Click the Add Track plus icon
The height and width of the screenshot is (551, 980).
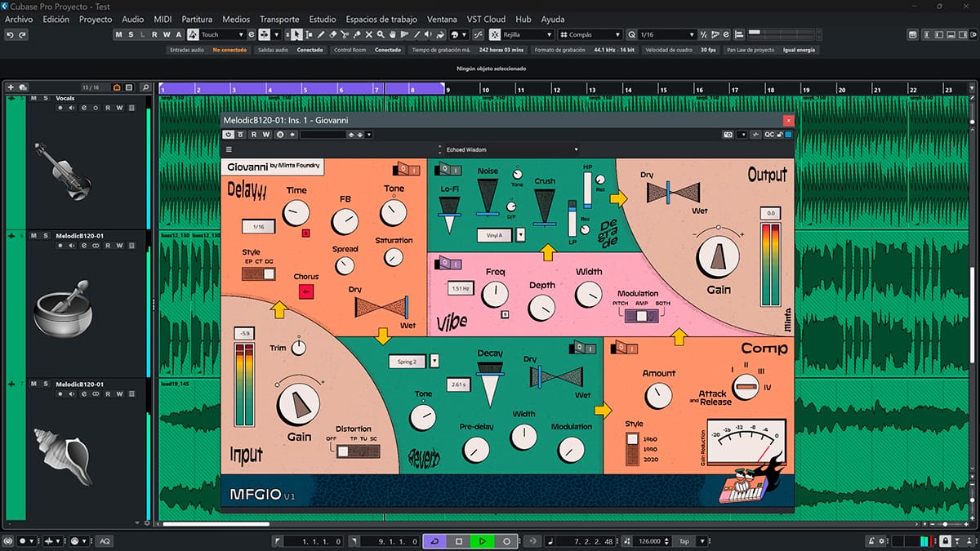(x=11, y=87)
